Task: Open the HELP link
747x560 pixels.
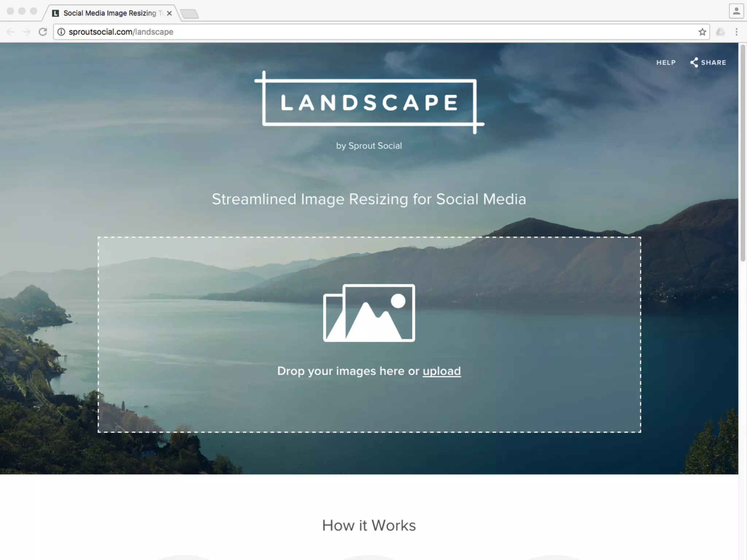Action: tap(666, 62)
